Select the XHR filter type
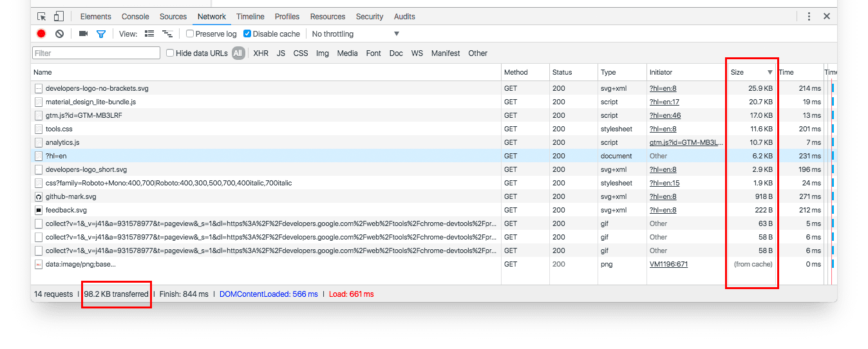Screen dimensions: 868x349 tap(261, 53)
